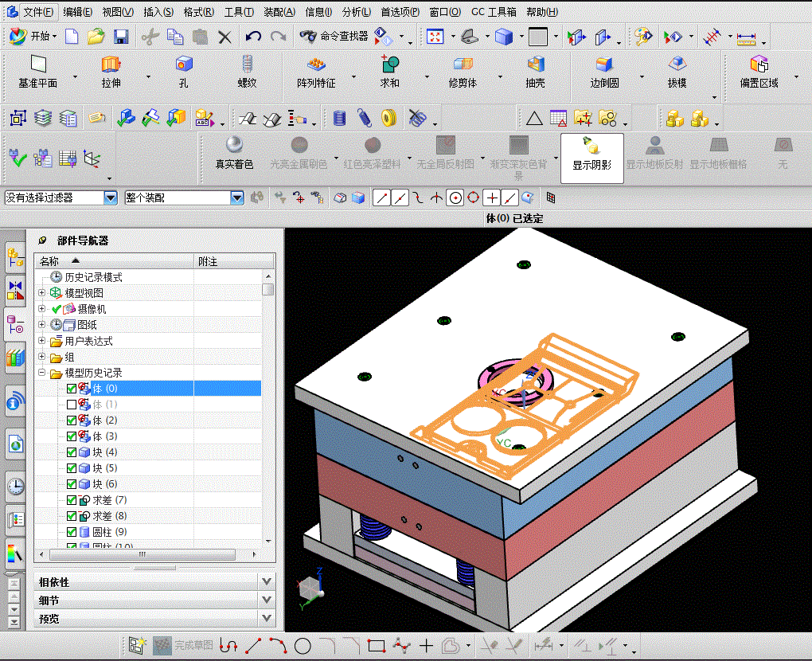Open the 整个装配 scope dropdown
The image size is (812, 661).
pyautogui.click(x=236, y=198)
